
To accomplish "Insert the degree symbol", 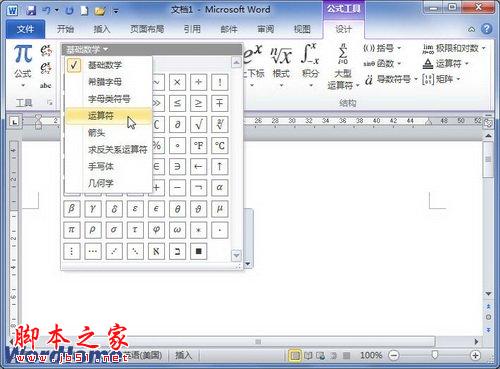I will click(177, 145).
